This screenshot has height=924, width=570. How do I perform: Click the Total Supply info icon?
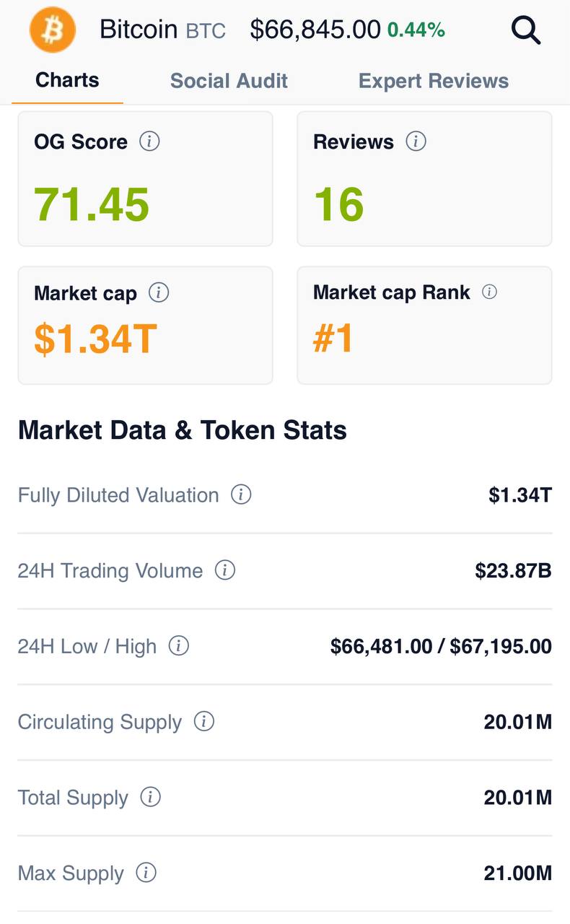150,797
